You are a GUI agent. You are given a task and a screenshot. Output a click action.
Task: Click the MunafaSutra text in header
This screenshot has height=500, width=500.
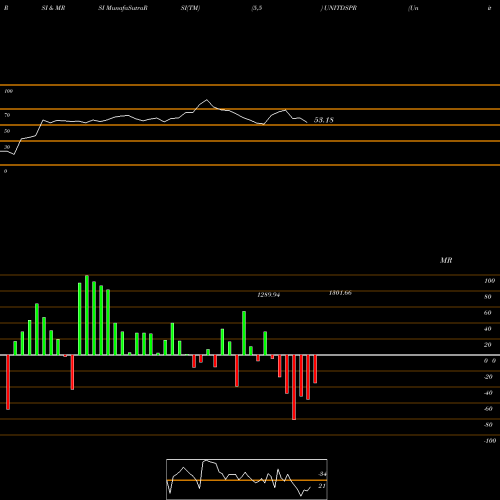[126, 8]
